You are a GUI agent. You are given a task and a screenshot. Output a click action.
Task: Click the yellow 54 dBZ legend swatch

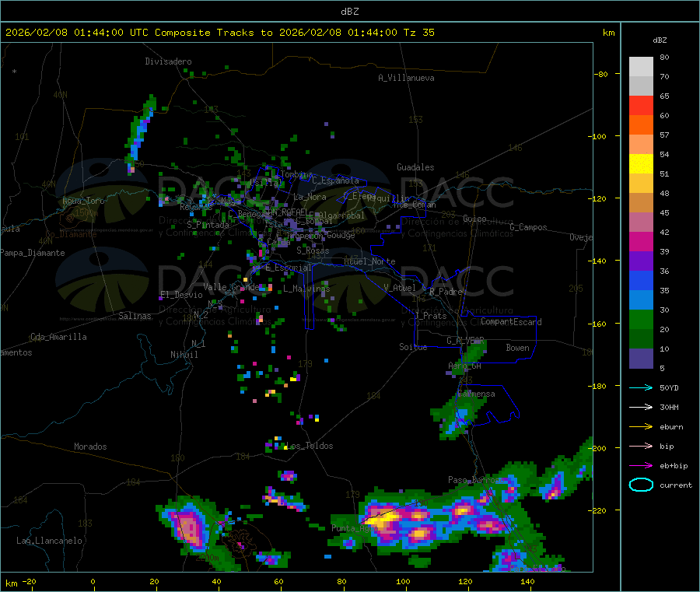(641, 164)
